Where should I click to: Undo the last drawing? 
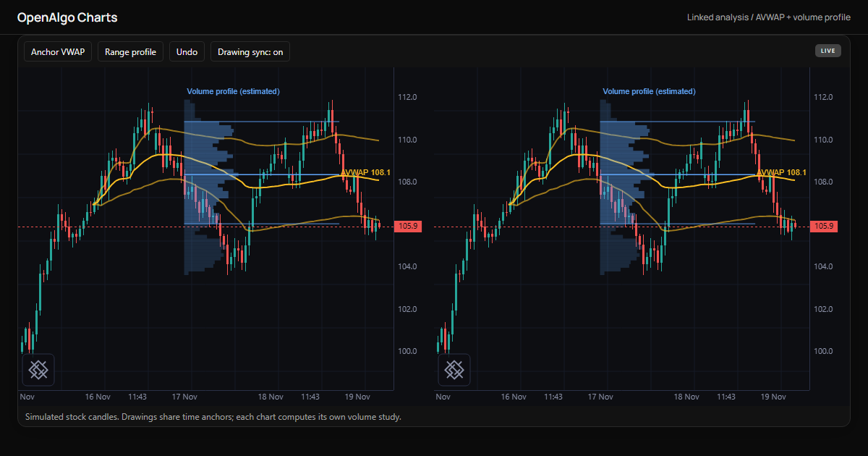[187, 52]
